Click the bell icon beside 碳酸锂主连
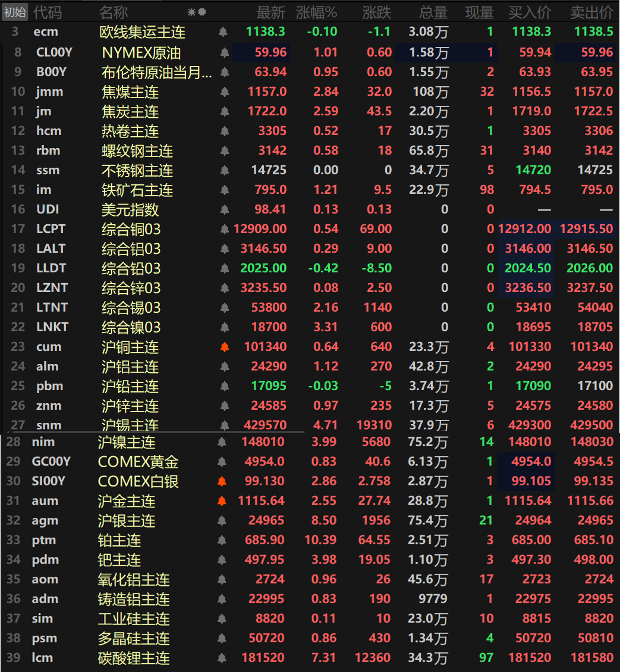Screen dimensions: 620x672 pos(222,658)
